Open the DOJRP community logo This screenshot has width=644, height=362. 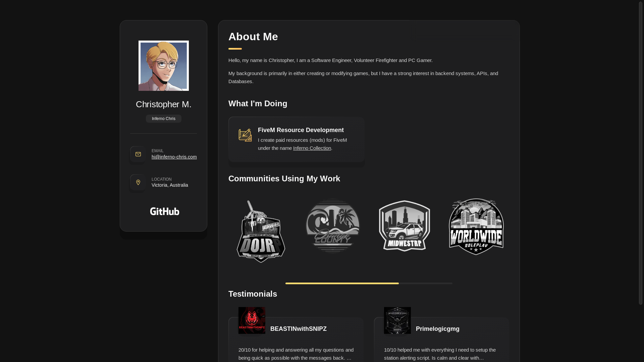(x=261, y=231)
